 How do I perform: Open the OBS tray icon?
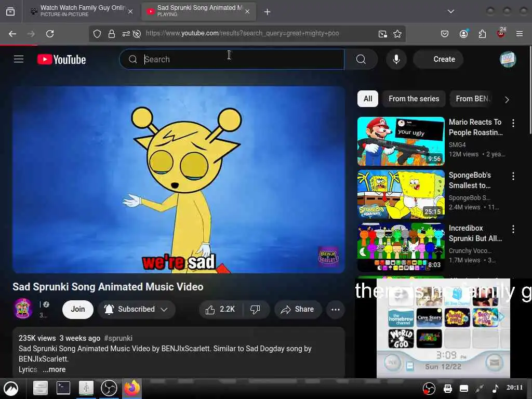429,389
